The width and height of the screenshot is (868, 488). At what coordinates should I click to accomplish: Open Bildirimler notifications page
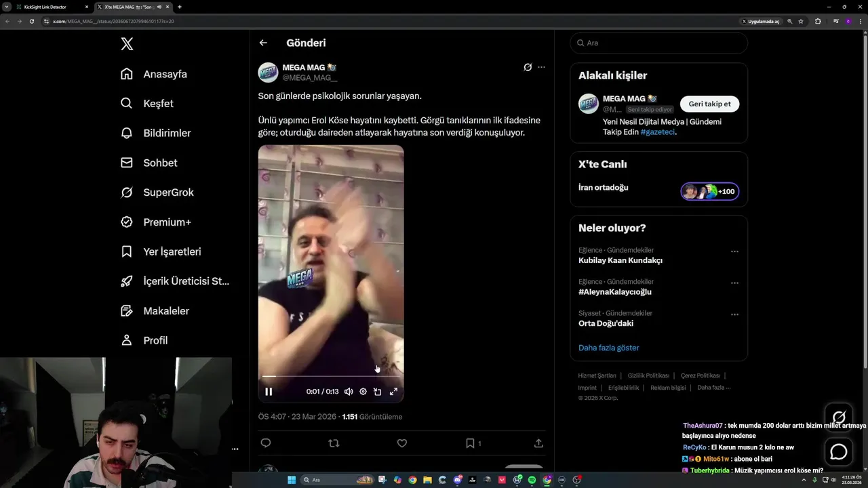pyautogui.click(x=156, y=133)
